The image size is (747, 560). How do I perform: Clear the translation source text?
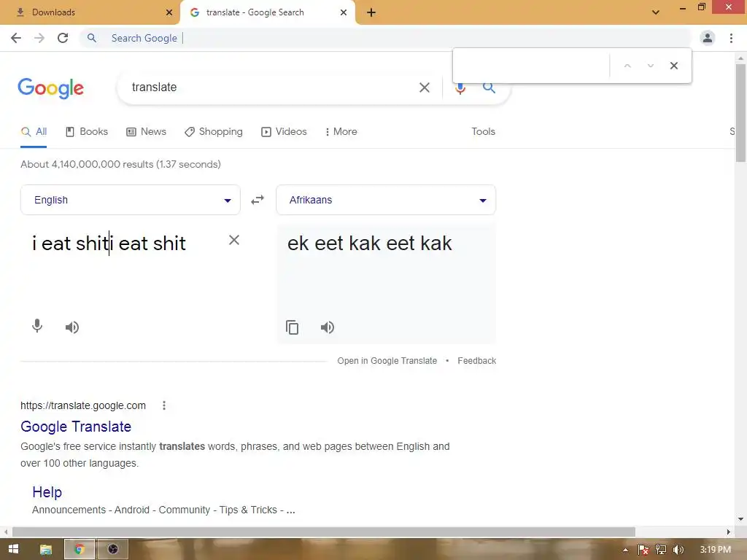(234, 240)
